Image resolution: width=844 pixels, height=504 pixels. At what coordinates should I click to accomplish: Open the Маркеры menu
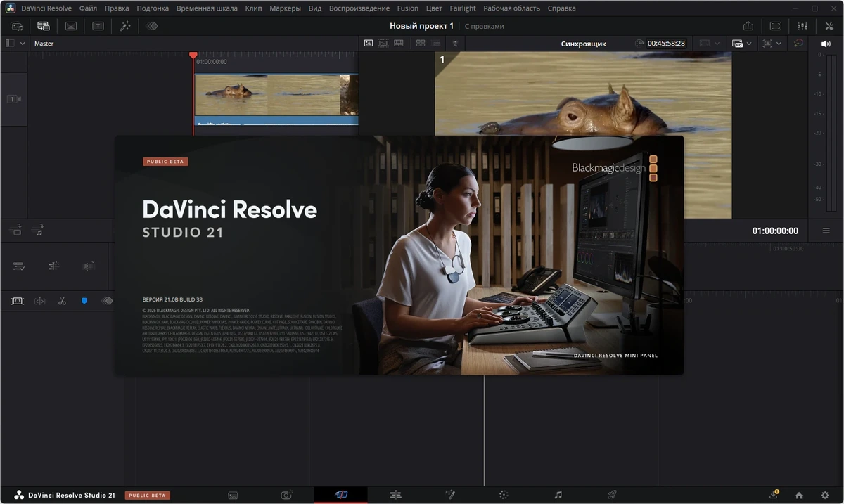[285, 8]
